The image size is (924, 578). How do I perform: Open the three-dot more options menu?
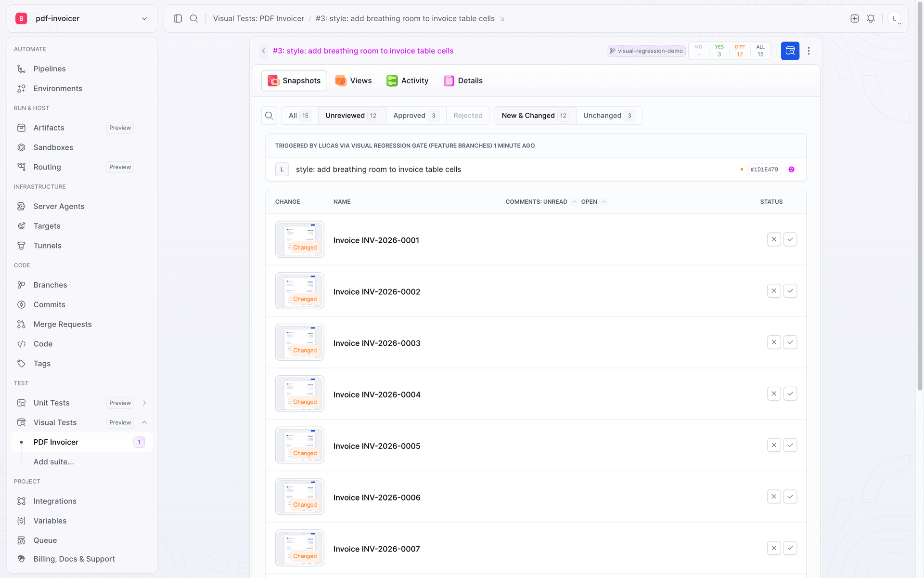tap(809, 51)
